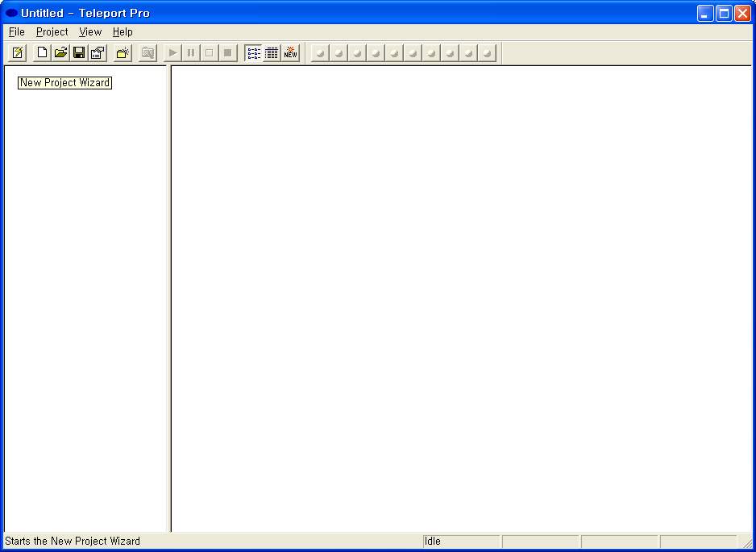The width and height of the screenshot is (756, 552).
Task: Switch to the tree-style view toolbar toggle
Action: (x=253, y=53)
